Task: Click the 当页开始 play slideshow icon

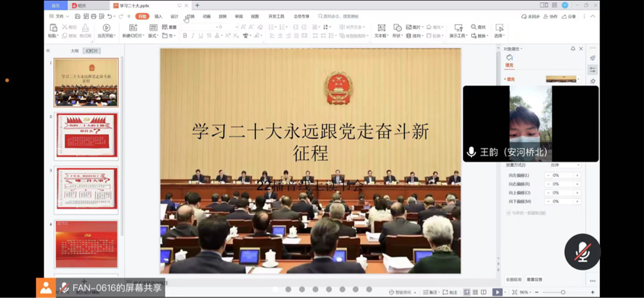Action: click(107, 27)
